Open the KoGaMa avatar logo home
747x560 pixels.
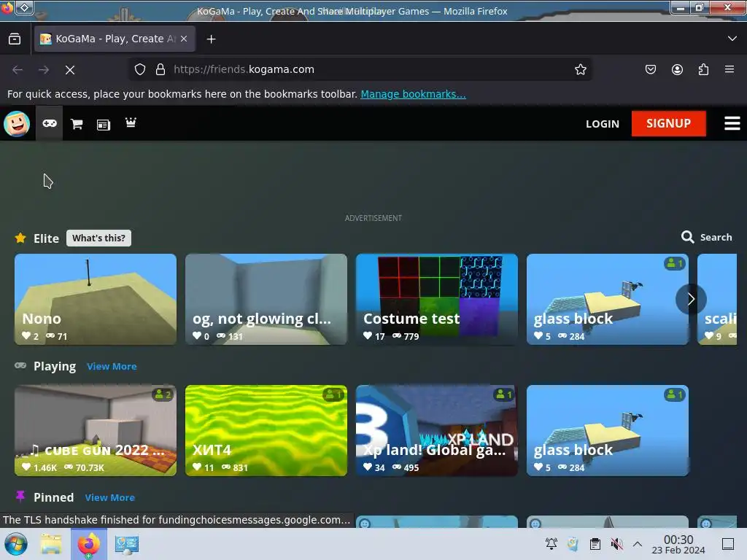point(18,124)
